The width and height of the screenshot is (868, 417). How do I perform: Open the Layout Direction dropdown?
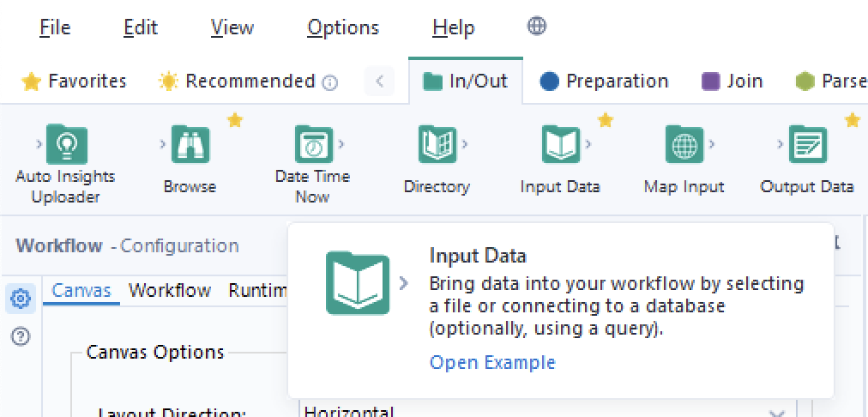548,411
